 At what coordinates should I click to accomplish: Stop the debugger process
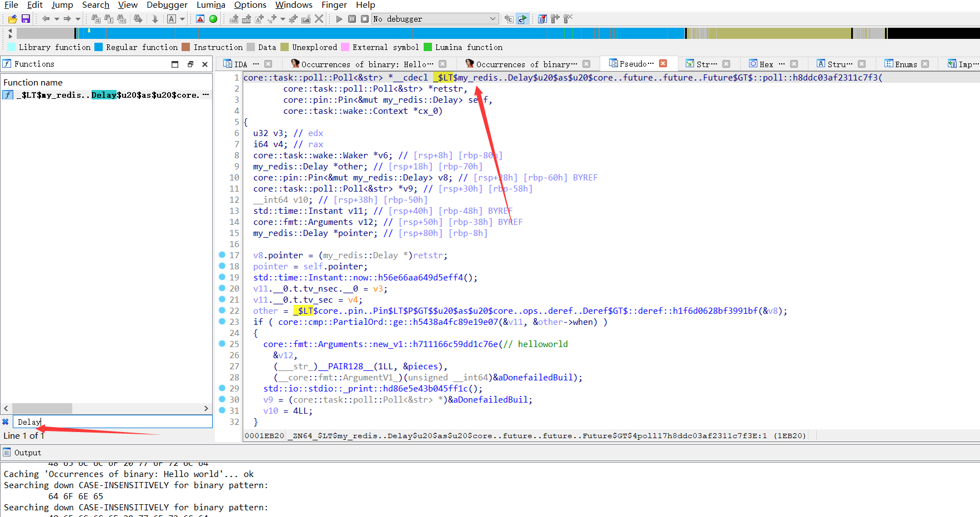click(x=365, y=19)
